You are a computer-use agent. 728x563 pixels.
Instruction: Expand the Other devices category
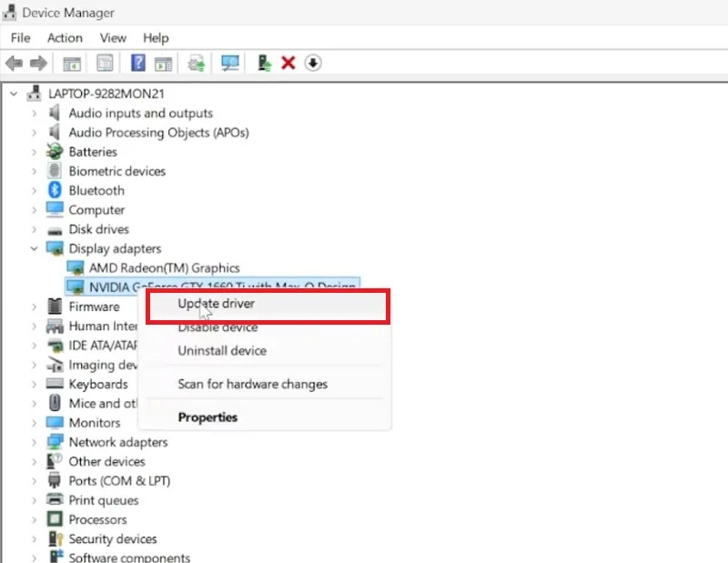coord(35,462)
